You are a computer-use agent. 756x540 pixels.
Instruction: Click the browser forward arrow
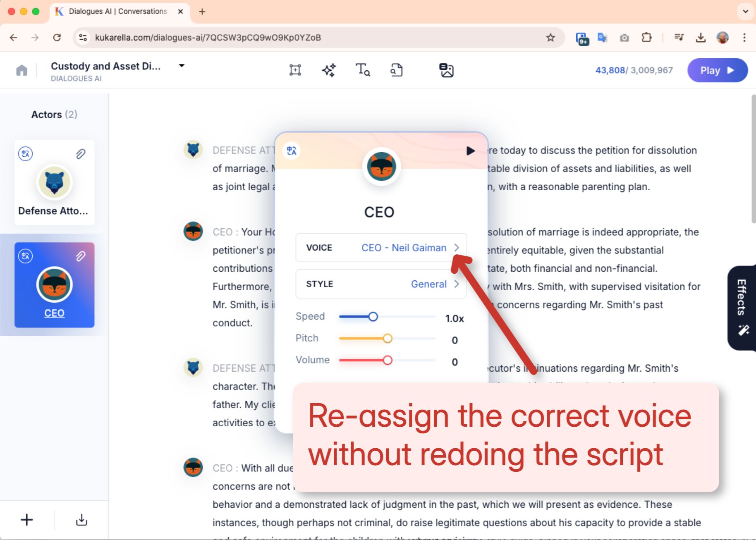[35, 38]
